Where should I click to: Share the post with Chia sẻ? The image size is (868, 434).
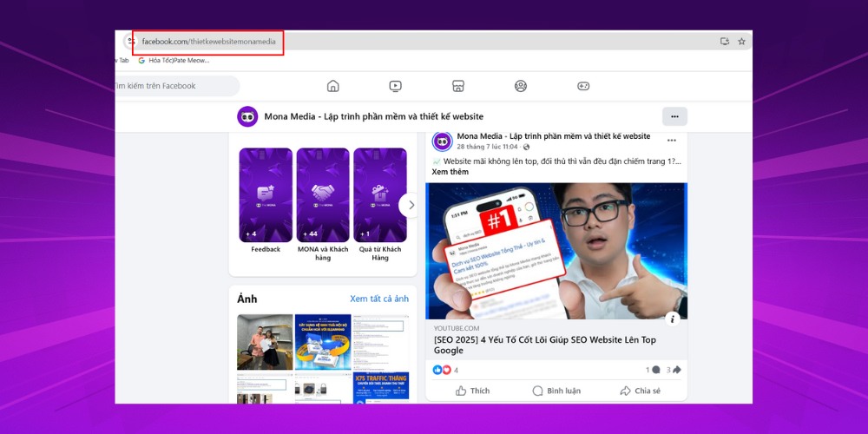point(640,391)
